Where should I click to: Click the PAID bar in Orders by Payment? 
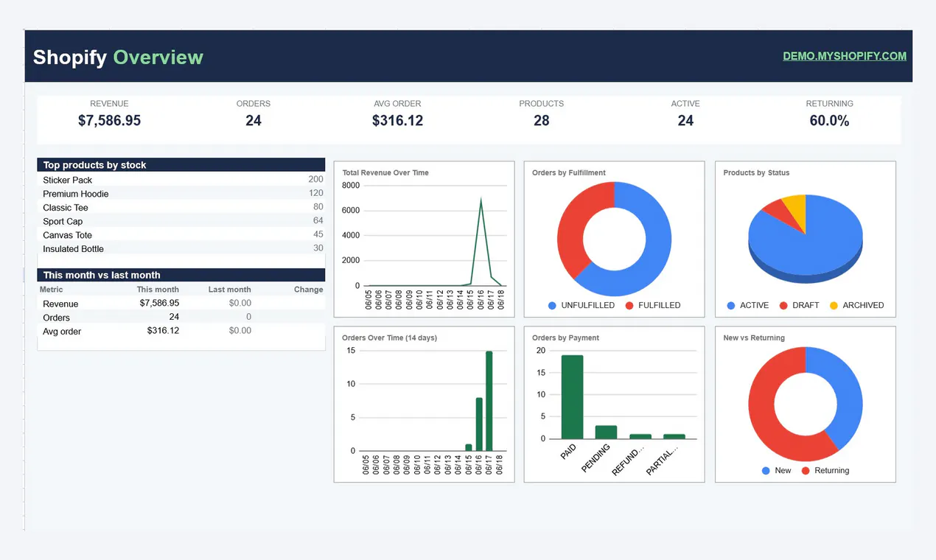pos(572,397)
